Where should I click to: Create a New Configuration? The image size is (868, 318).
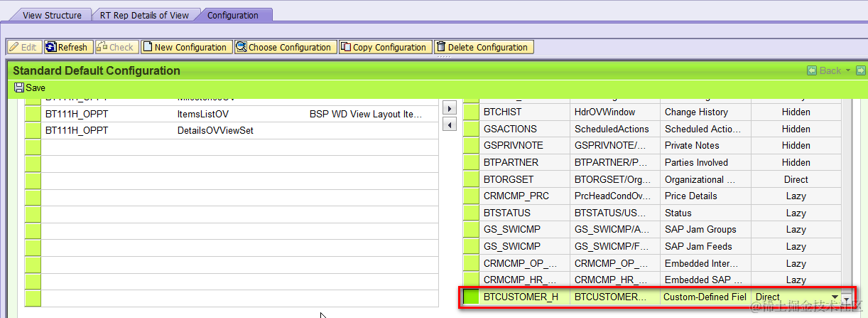click(x=185, y=47)
